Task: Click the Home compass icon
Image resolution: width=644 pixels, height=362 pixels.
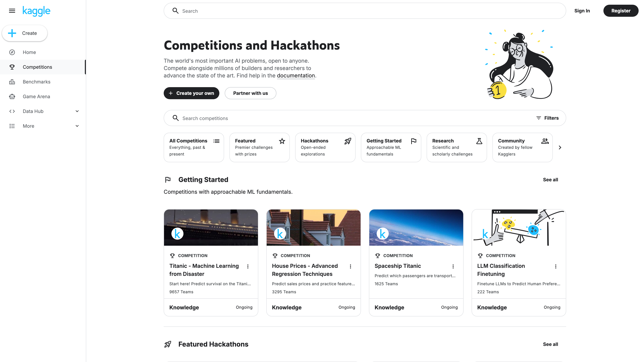Action: pyautogui.click(x=12, y=52)
